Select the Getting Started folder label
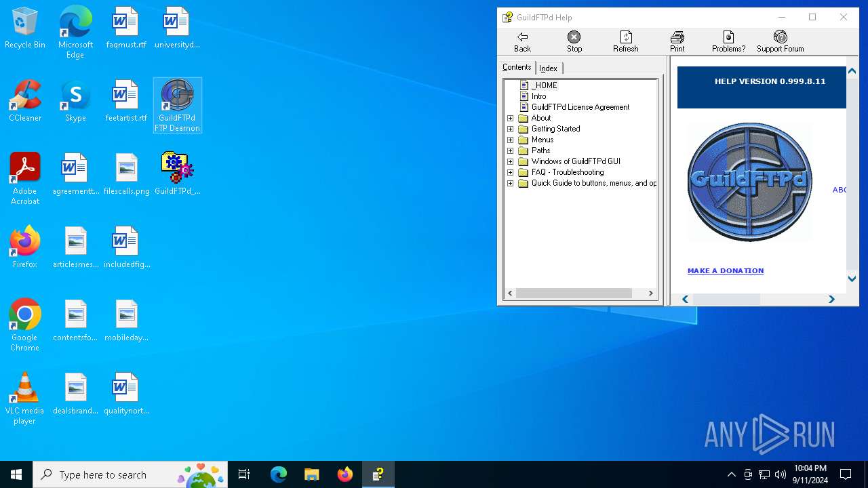This screenshot has width=868, height=488. tap(556, 129)
